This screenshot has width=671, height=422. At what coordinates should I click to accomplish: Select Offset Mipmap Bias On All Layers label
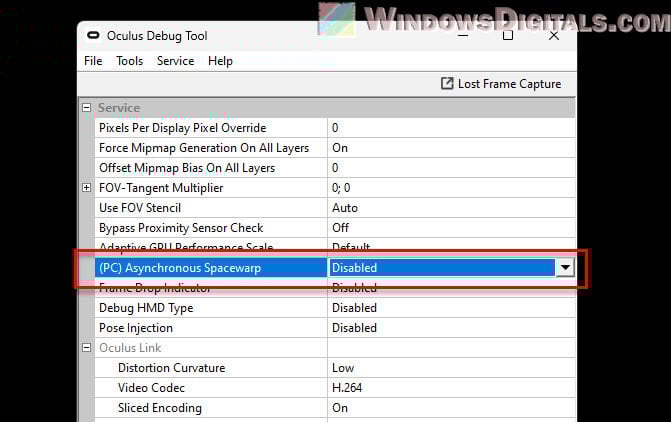coord(187,168)
